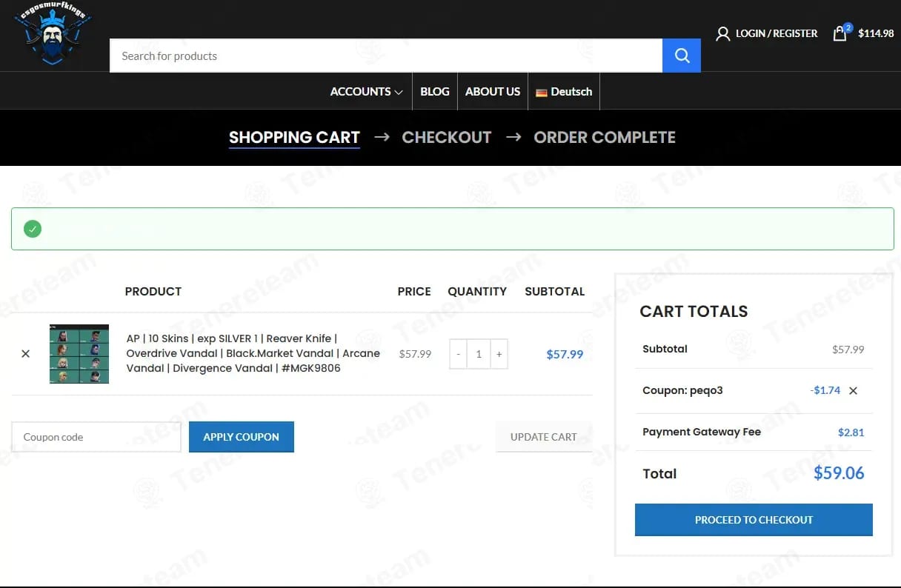Click the QUANTITY column header

pyautogui.click(x=477, y=291)
